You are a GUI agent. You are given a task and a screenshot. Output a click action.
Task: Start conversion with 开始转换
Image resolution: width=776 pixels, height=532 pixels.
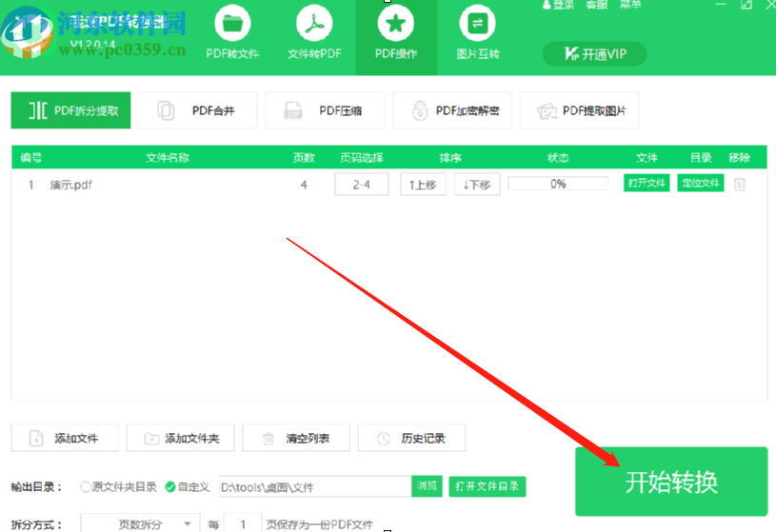point(671,482)
